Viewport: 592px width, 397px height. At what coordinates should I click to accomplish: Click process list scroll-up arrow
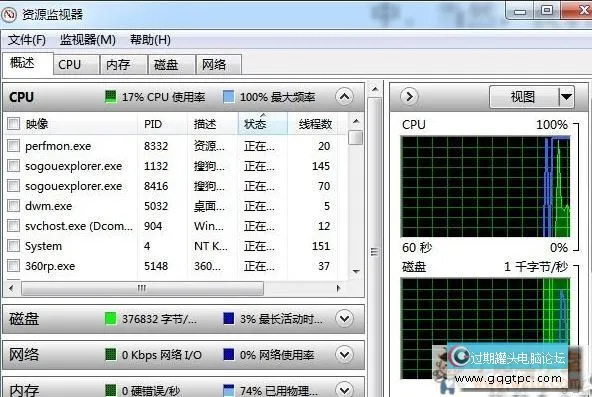(356, 121)
